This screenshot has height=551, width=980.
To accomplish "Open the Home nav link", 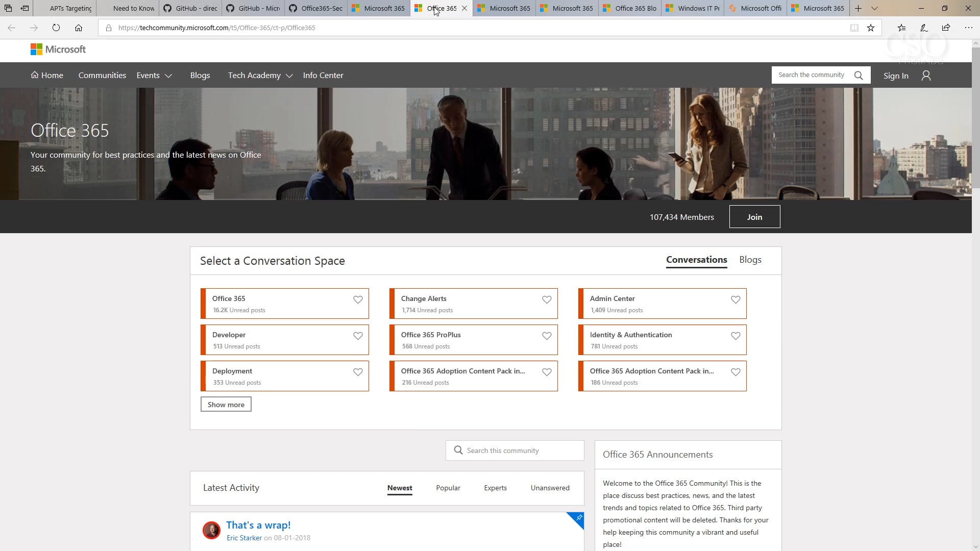I will click(47, 76).
